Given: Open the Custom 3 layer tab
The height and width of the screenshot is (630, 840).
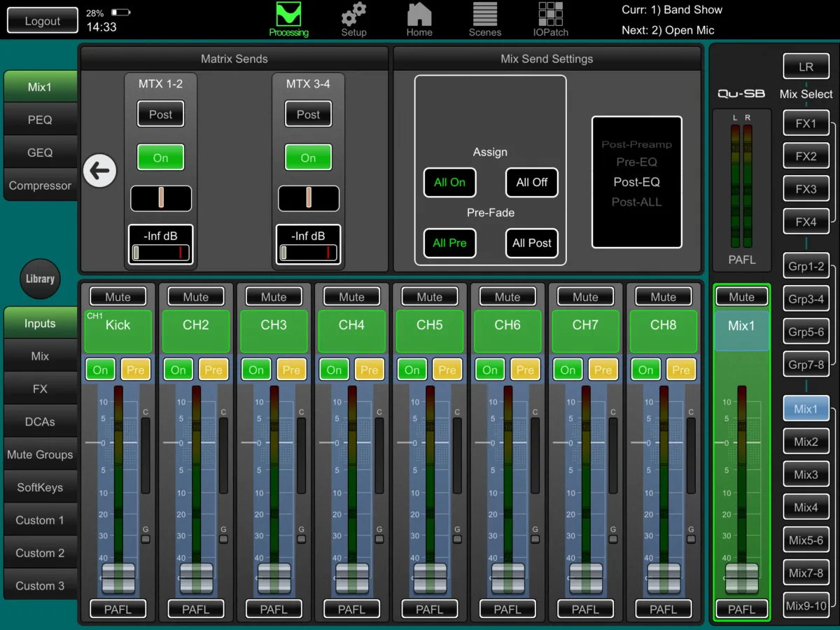Looking at the screenshot, I should click(x=40, y=587).
